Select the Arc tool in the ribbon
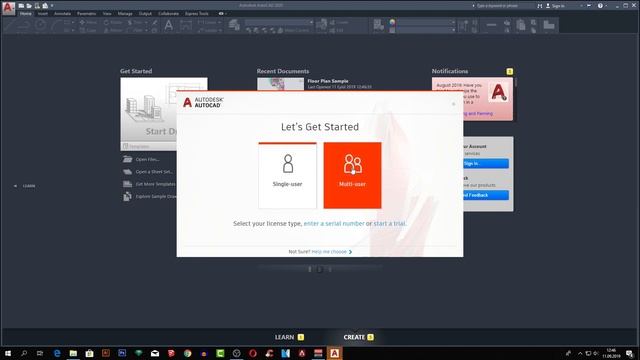 pyautogui.click(x=56, y=25)
